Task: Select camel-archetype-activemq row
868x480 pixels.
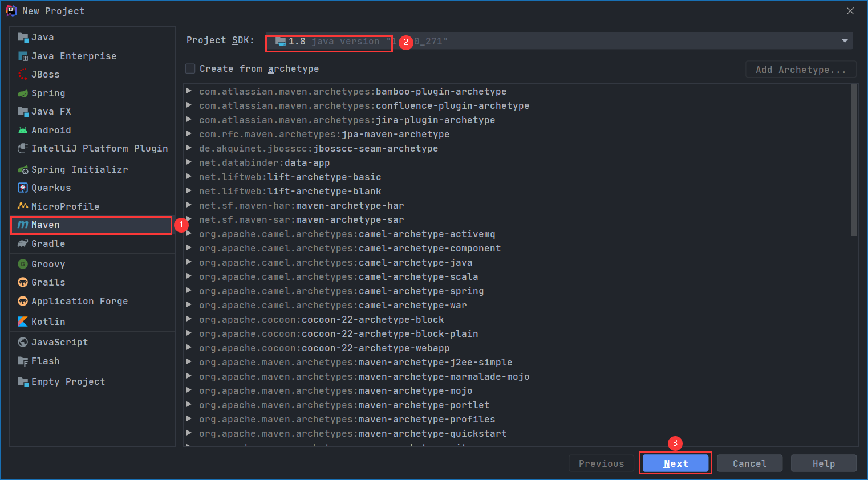Action: click(518, 234)
